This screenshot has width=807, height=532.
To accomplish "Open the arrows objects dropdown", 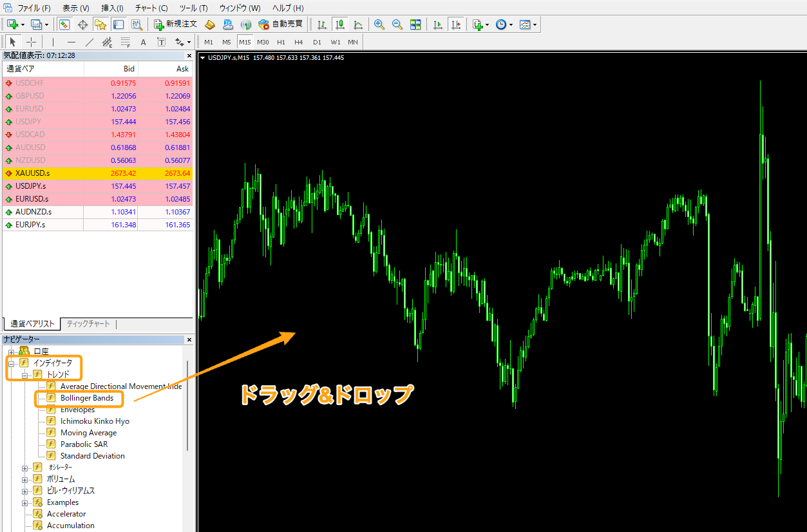I will tap(183, 42).
